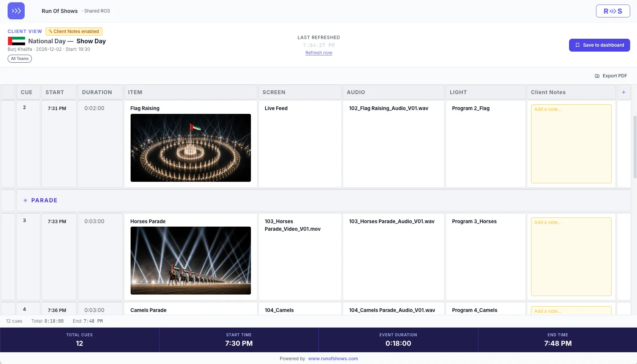Image resolution: width=637 pixels, height=364 pixels.
Task: Click the diamond icon beside PARADE
Action: (x=25, y=200)
